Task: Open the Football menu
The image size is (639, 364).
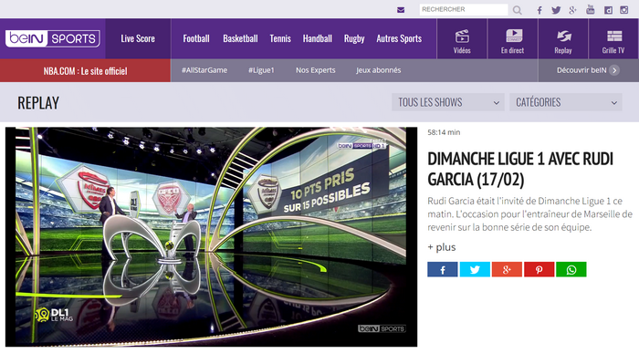Action: coord(196,38)
